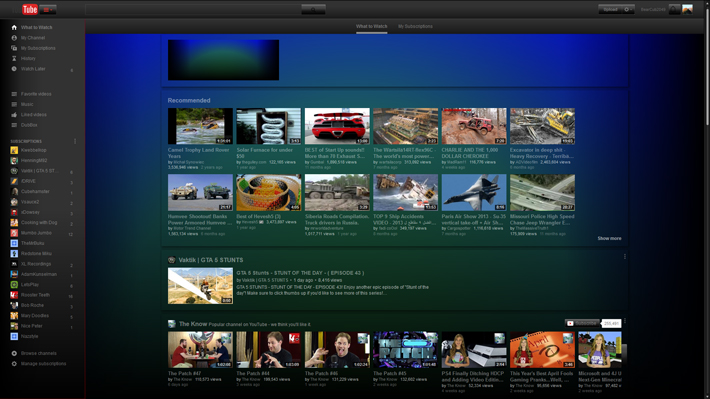
Task: Play Solar Furnace for under $50 thumbnail
Action: 269,126
